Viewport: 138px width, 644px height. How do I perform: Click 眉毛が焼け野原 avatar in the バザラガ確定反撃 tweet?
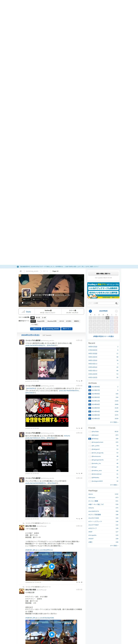click(x=22, y=528)
